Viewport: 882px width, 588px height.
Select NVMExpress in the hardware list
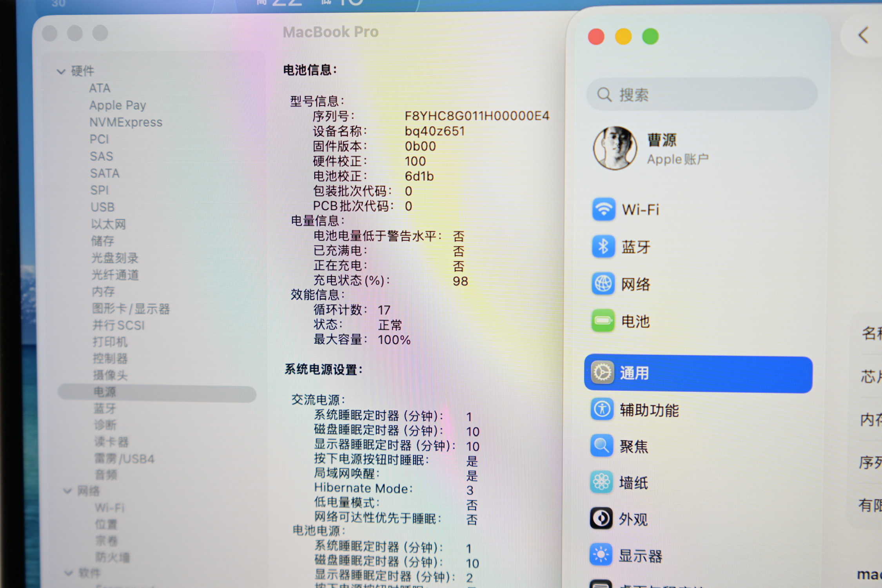coord(125,122)
